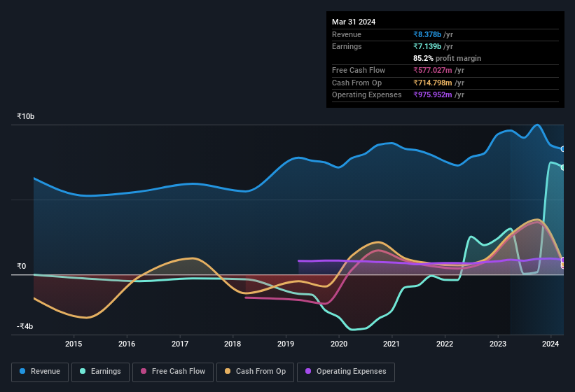
Task: Click the purple Operating Expenses end-point marker
Action: click(x=563, y=260)
